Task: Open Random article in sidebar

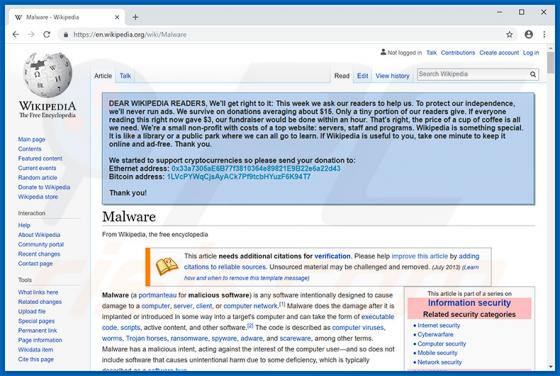Action: 38,177
